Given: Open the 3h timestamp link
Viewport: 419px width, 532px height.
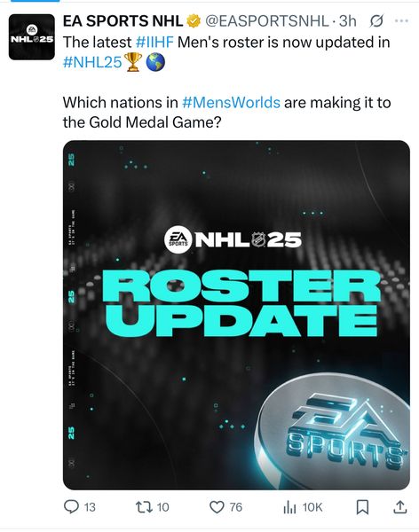Looking at the screenshot, I should [x=347, y=21].
